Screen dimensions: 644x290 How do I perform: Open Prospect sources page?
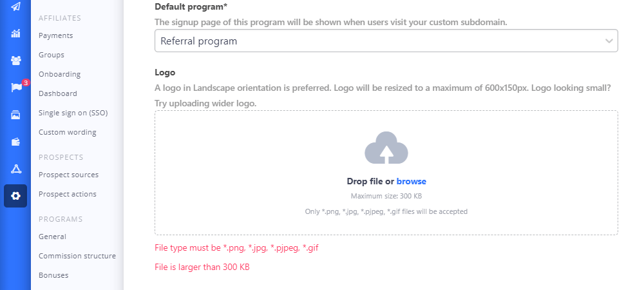(x=68, y=175)
